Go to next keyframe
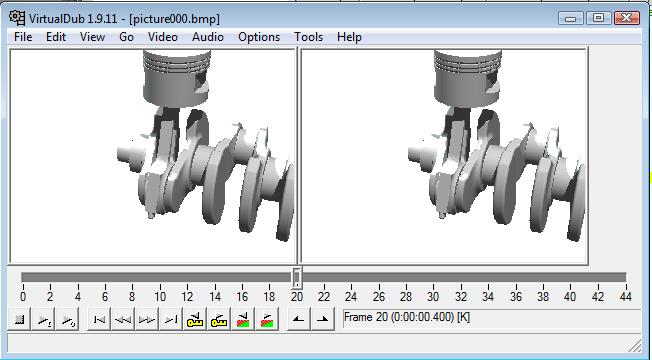Viewport: 652px width, 360px height. click(x=219, y=320)
